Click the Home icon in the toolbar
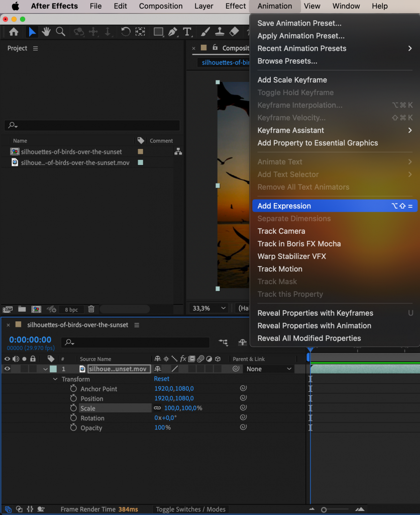The image size is (420, 515). click(14, 32)
